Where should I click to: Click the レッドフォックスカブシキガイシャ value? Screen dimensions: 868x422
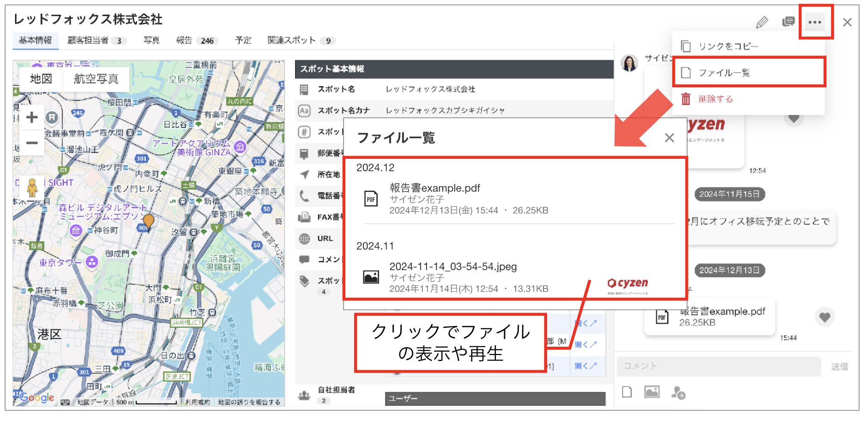point(446,110)
